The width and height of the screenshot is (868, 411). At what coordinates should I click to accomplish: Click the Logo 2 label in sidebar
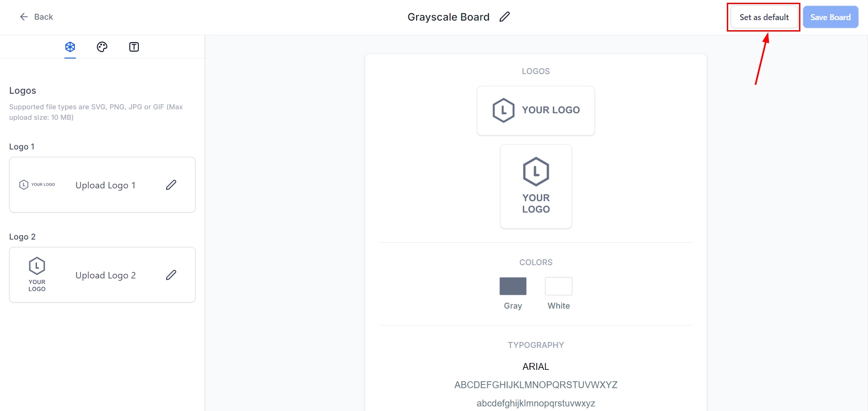[x=22, y=237]
